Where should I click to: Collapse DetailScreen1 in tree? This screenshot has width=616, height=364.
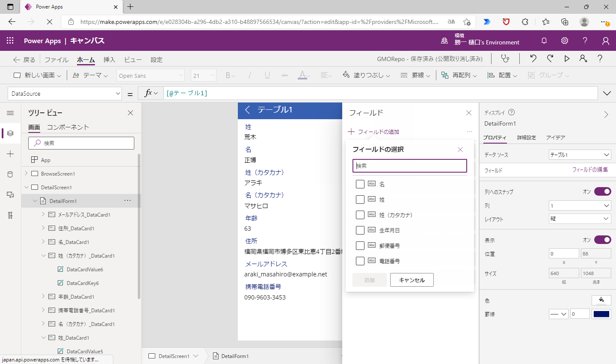[x=27, y=187]
